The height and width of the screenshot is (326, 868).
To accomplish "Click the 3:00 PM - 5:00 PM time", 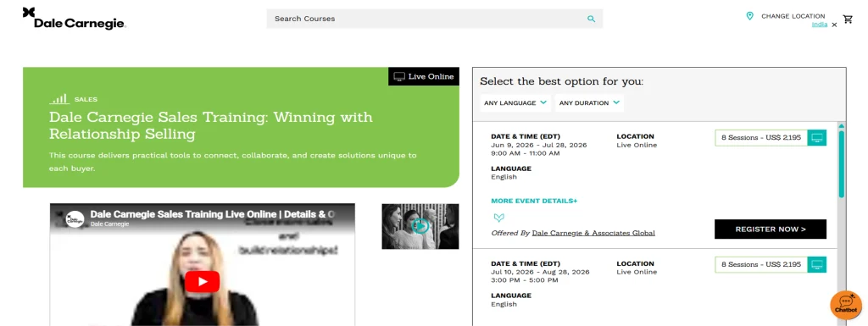I will (524, 280).
